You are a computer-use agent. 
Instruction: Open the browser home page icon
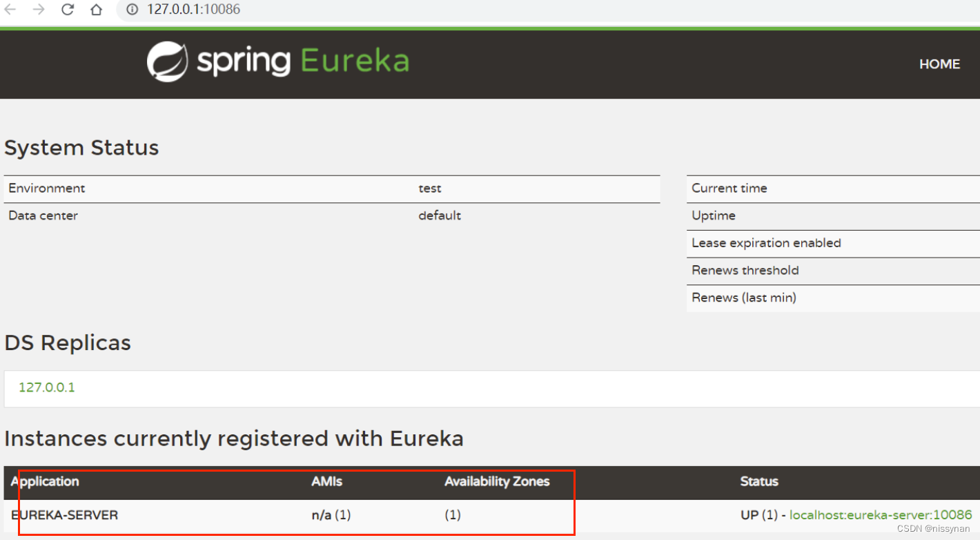click(x=96, y=10)
